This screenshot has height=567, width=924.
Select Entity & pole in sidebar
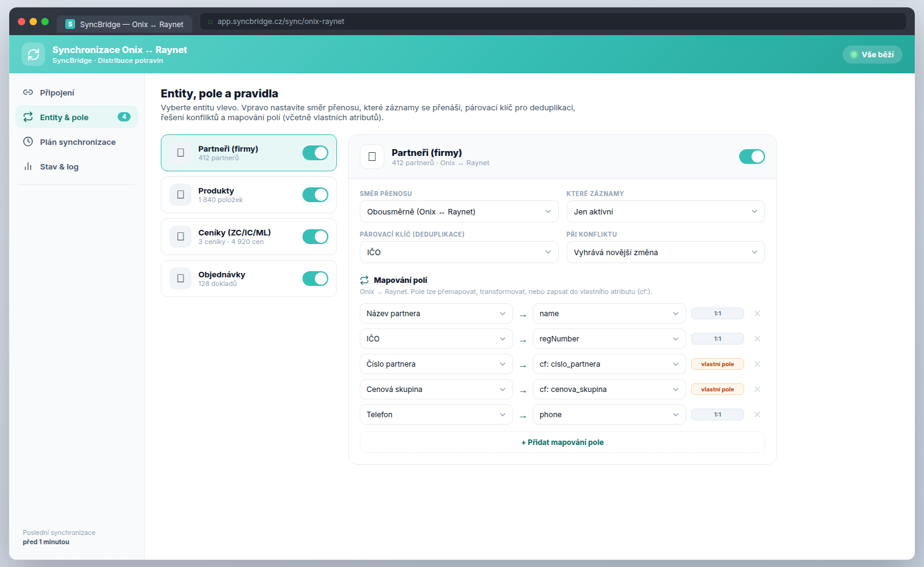(x=76, y=117)
